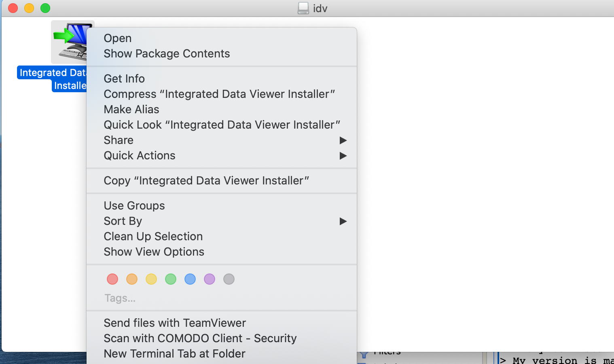
Task: Apply the purple color tag
Action: (x=210, y=279)
